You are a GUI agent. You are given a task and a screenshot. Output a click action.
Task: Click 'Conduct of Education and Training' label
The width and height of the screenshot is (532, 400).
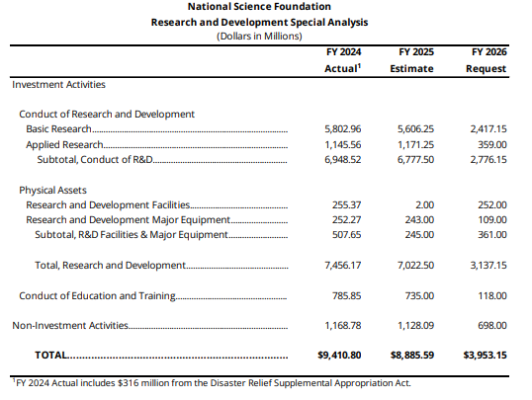pos(97,296)
